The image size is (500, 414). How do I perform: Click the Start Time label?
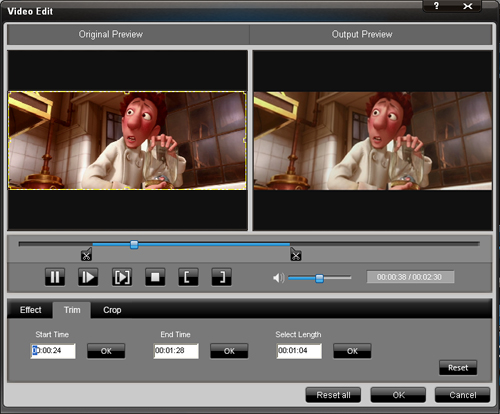tap(52, 334)
